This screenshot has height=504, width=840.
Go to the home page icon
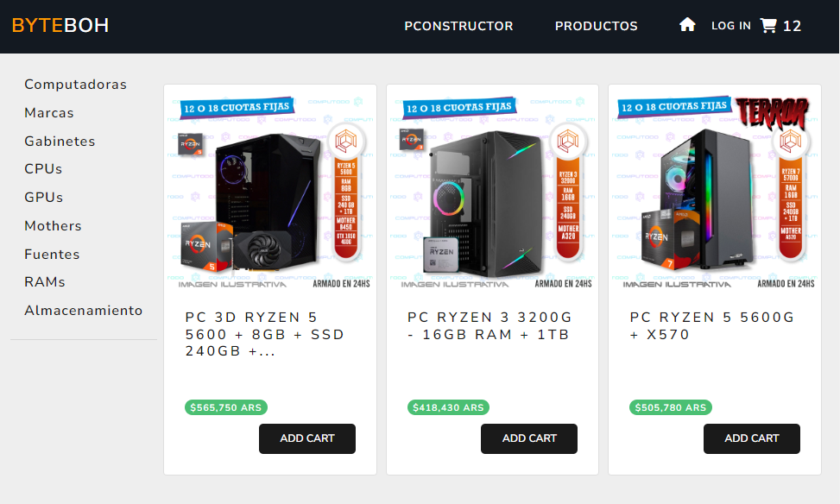(687, 25)
